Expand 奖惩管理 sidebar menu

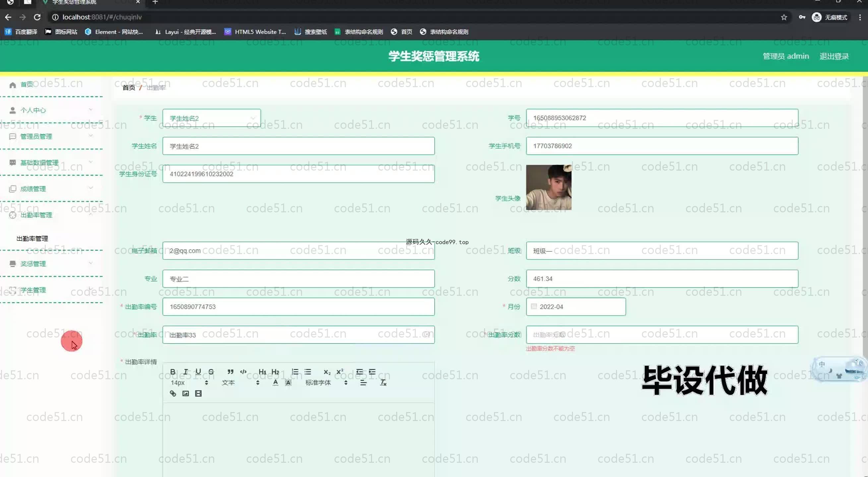51,264
